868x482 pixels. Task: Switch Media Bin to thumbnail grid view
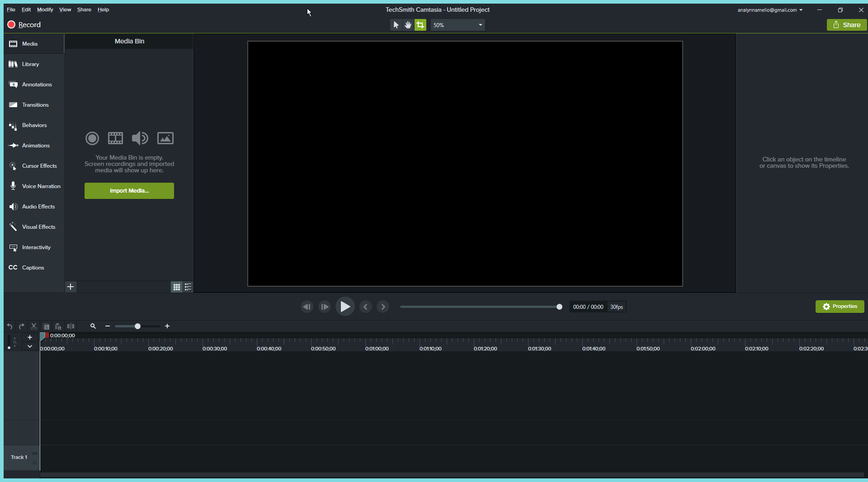tap(177, 287)
